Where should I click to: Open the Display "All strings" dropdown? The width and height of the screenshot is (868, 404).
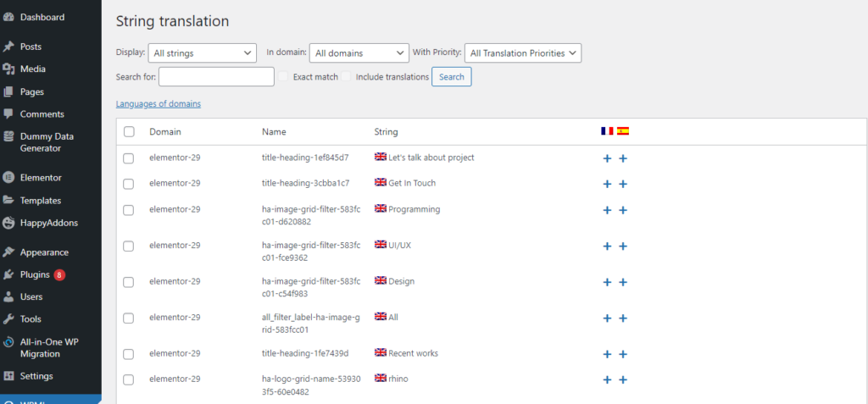coord(203,53)
